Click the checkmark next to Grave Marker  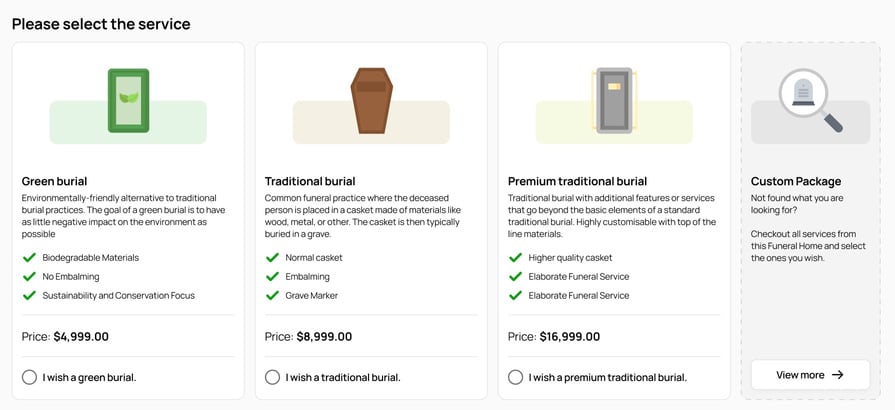272,295
